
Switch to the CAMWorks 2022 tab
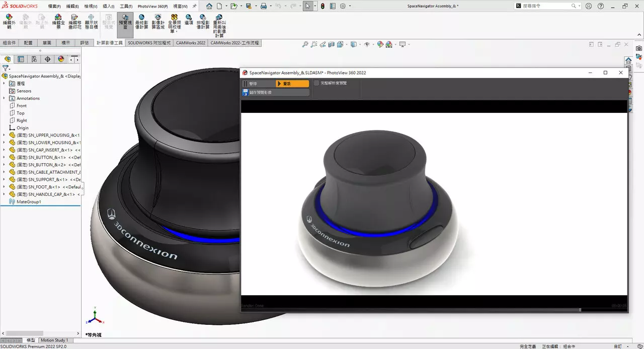tap(190, 43)
